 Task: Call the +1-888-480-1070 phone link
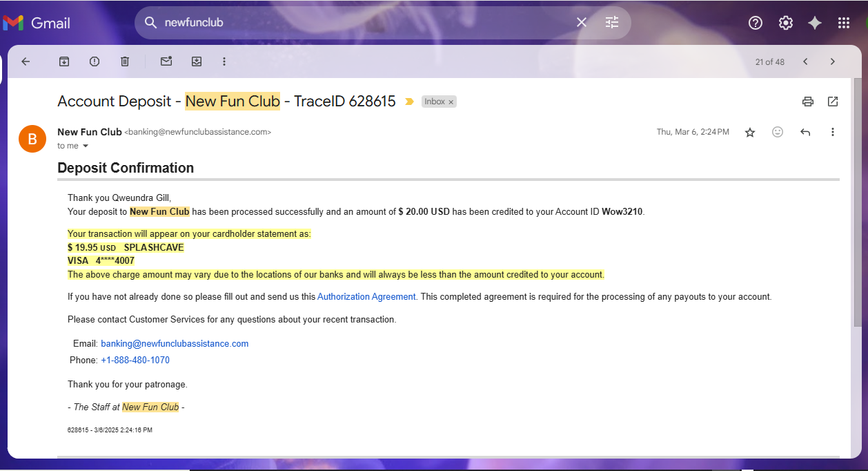pyautogui.click(x=135, y=360)
